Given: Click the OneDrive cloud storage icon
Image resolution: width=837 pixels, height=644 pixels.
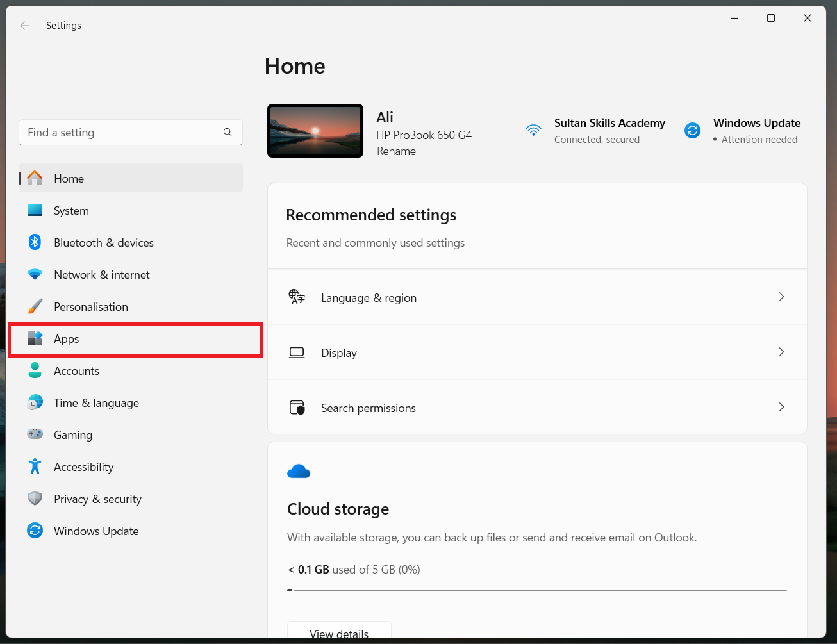Looking at the screenshot, I should [x=299, y=472].
